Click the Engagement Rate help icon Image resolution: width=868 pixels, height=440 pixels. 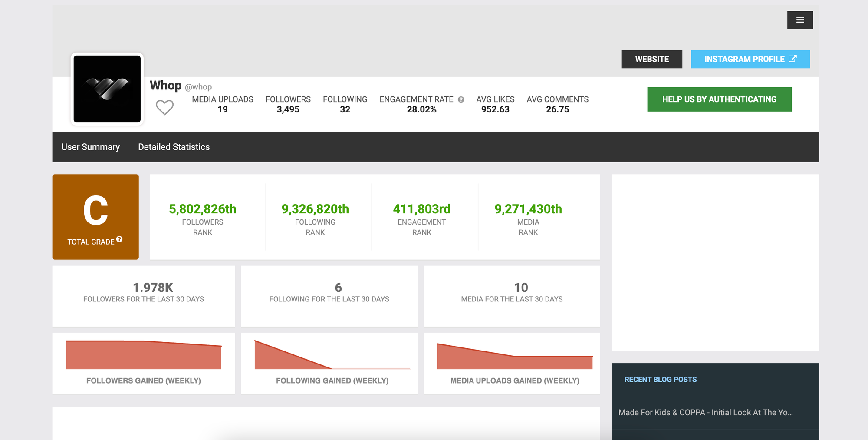(x=461, y=99)
